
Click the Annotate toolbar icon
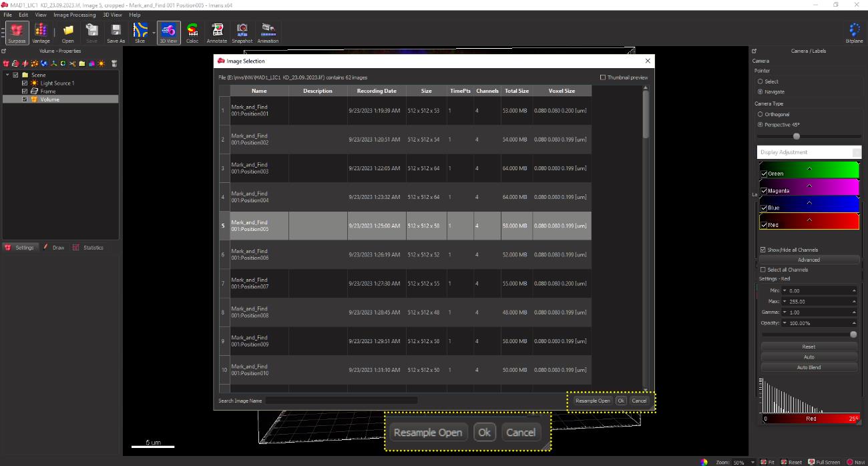pyautogui.click(x=217, y=32)
